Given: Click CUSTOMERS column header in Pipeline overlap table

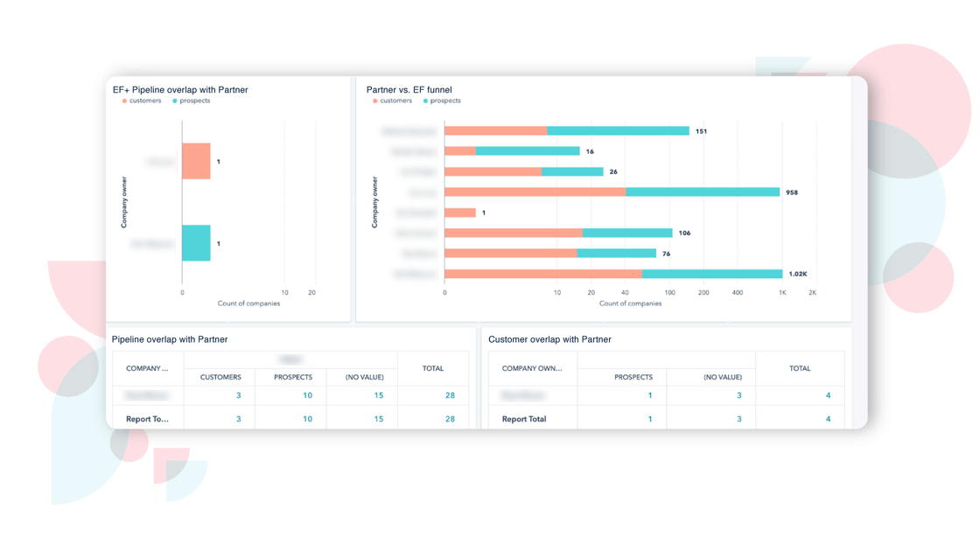Looking at the screenshot, I should (220, 378).
